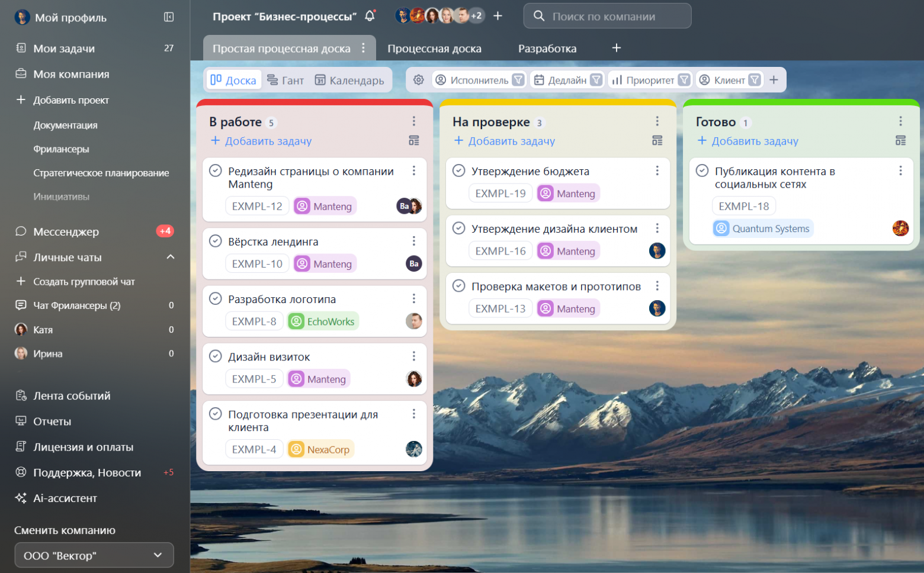This screenshot has height=573, width=924.
Task: Collapse the 'Личные чаты' section chevron
Action: click(171, 257)
